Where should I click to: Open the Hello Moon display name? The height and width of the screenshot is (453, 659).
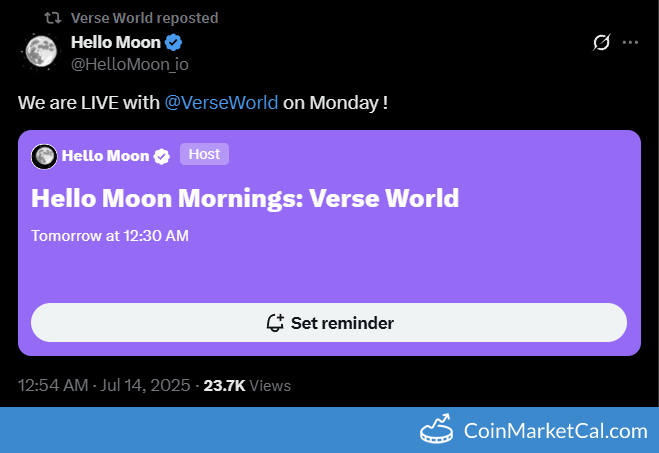116,42
